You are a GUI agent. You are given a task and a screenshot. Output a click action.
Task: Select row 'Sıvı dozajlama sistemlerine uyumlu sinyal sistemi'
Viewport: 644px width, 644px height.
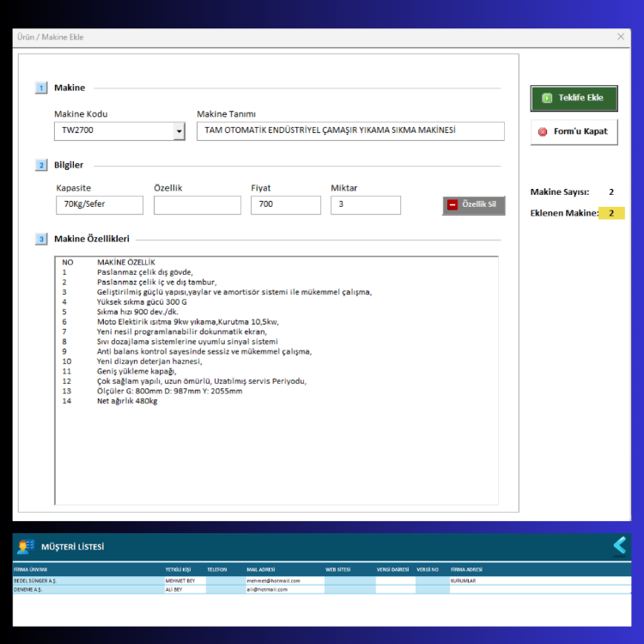click(276, 341)
